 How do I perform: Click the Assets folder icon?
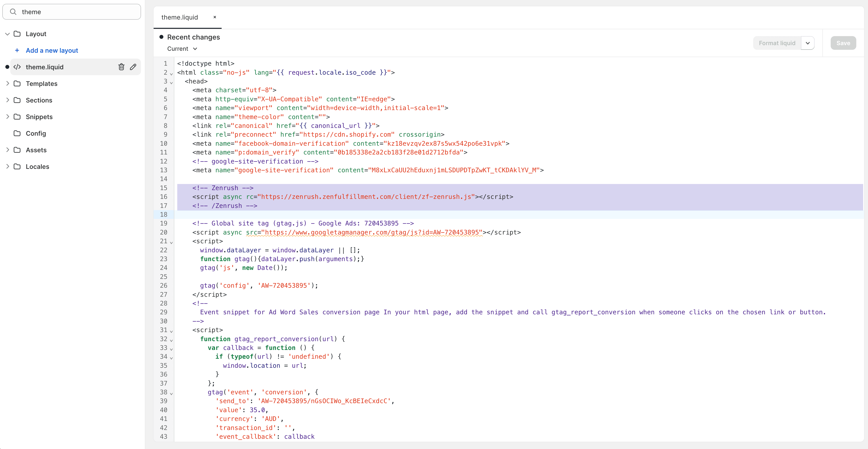(17, 150)
